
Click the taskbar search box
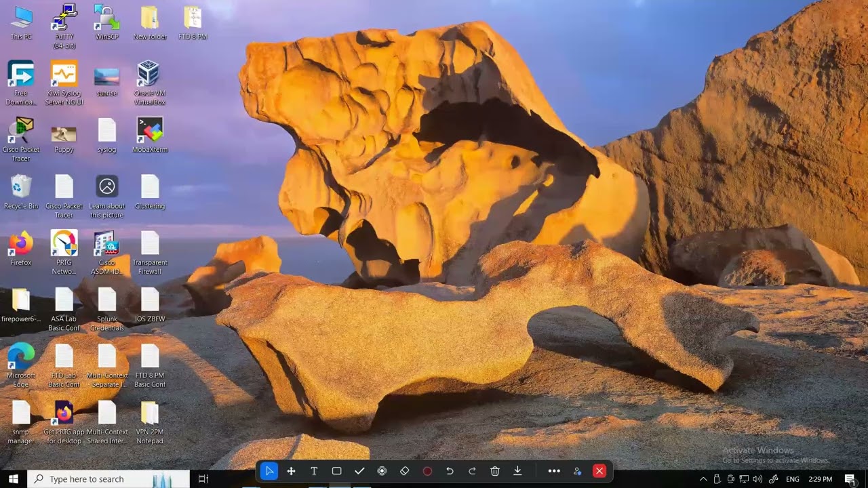(x=108, y=479)
